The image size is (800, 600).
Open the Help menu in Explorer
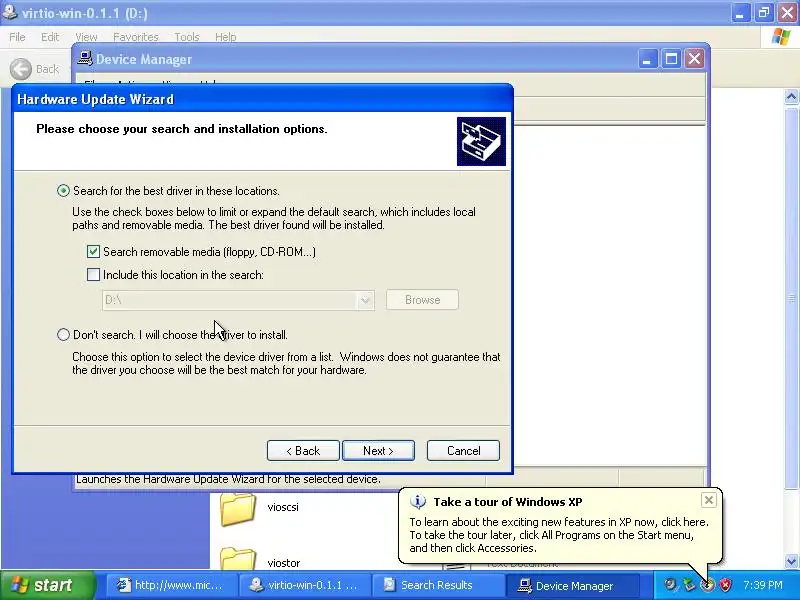coord(225,37)
